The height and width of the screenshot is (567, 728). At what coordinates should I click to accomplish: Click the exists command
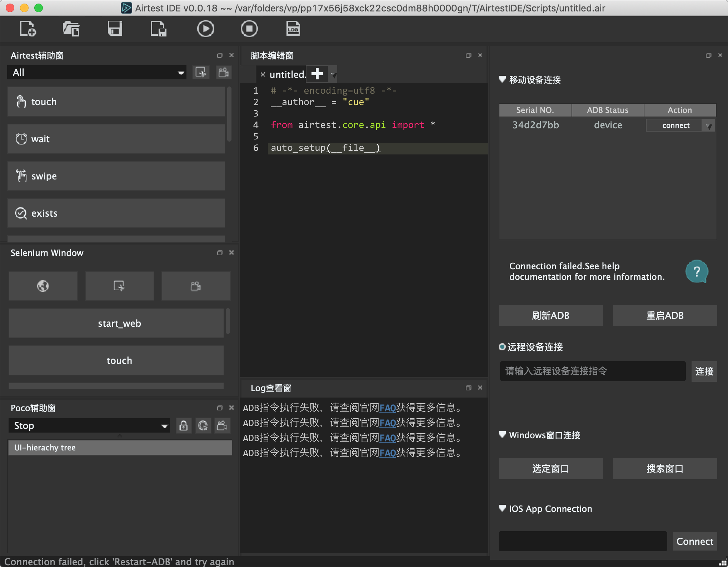click(116, 213)
